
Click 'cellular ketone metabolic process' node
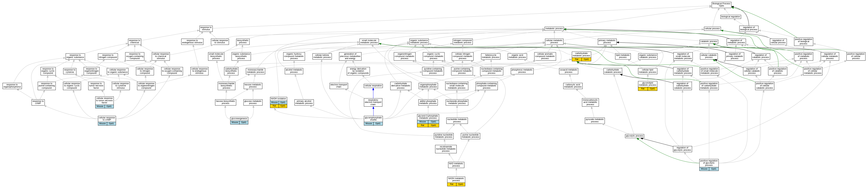(322, 56)
